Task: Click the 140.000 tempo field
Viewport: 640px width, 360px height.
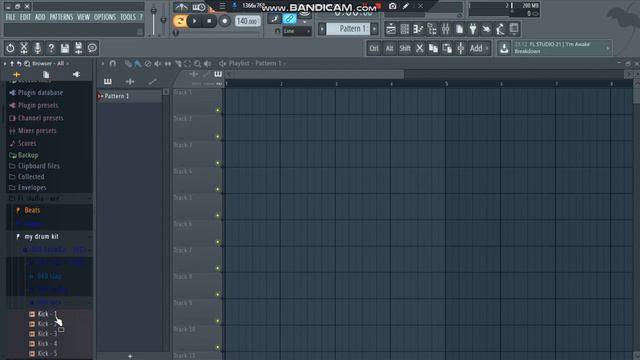Action: tap(247, 21)
